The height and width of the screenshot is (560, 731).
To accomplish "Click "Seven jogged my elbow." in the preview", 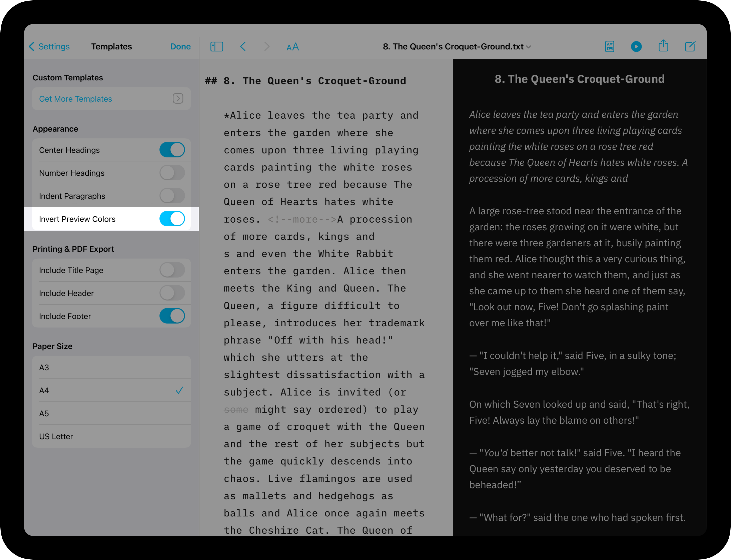I will coord(527,372).
